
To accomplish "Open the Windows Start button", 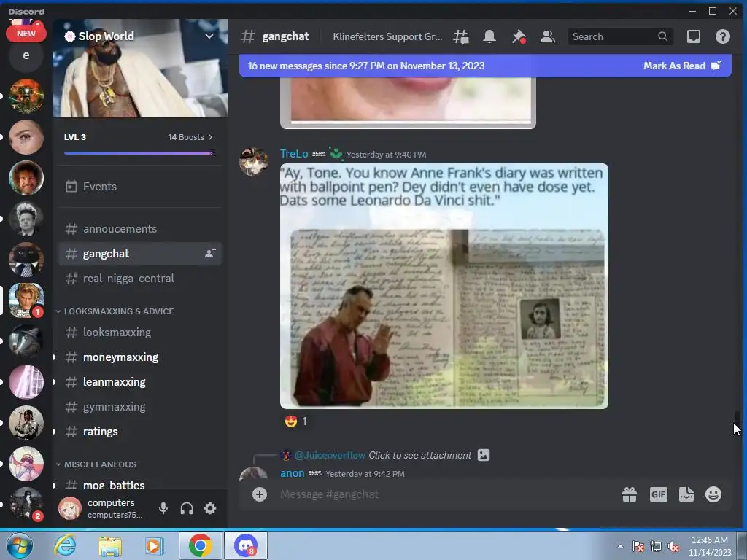I will point(20,545).
